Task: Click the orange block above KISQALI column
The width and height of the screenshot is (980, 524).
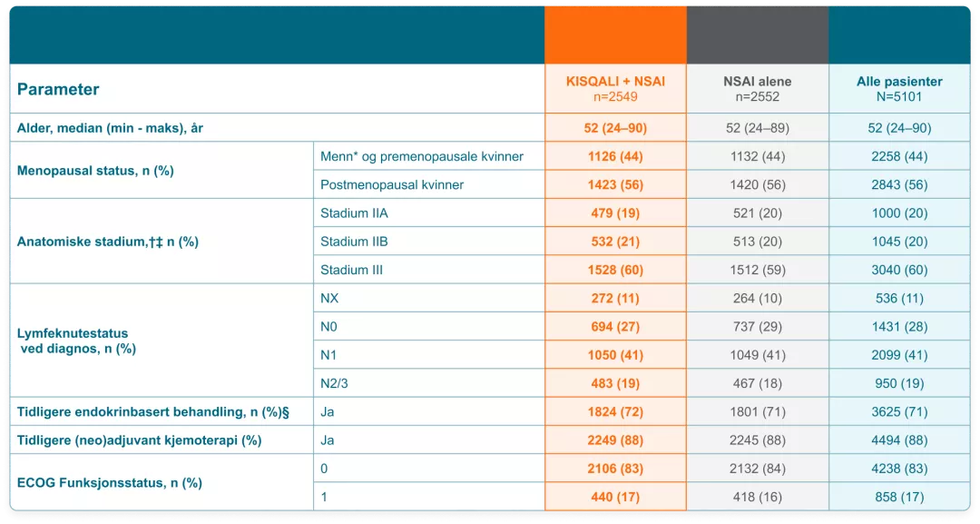Action: click(x=615, y=35)
